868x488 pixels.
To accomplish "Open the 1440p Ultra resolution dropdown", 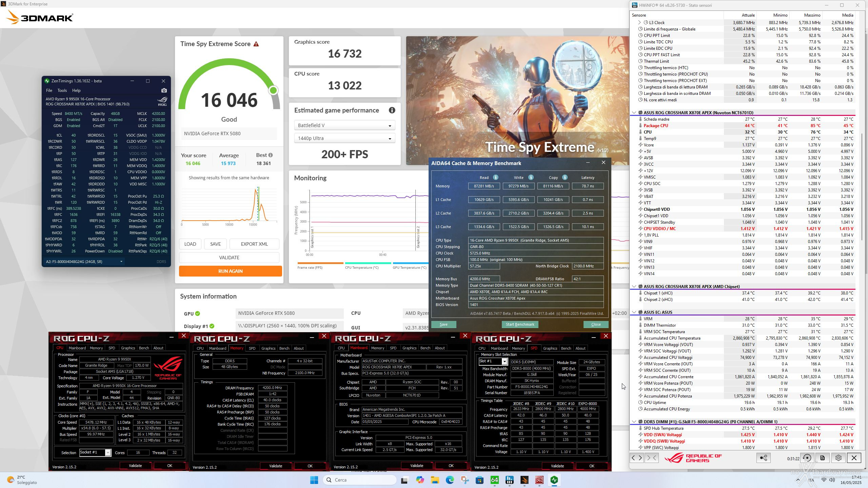I will [344, 138].
